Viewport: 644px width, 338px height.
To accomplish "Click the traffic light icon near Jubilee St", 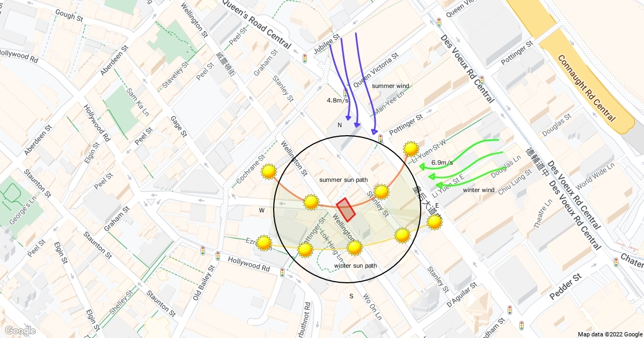I will point(305,58).
